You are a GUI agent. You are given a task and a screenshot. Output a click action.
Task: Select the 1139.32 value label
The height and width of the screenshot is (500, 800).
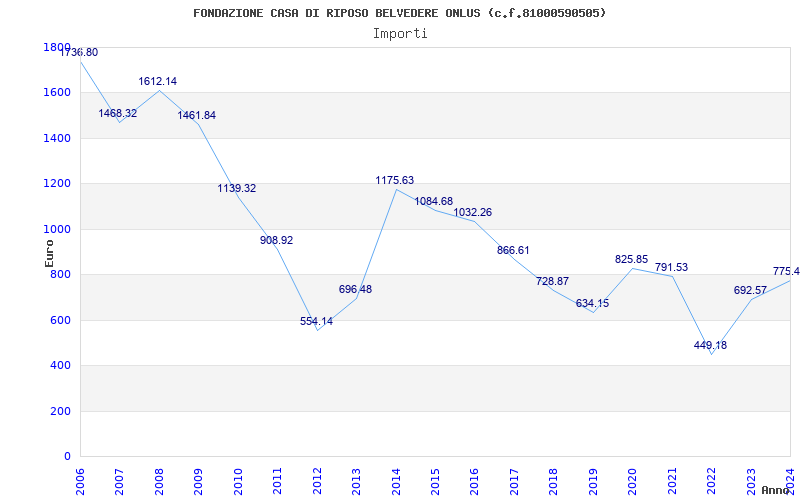point(237,188)
